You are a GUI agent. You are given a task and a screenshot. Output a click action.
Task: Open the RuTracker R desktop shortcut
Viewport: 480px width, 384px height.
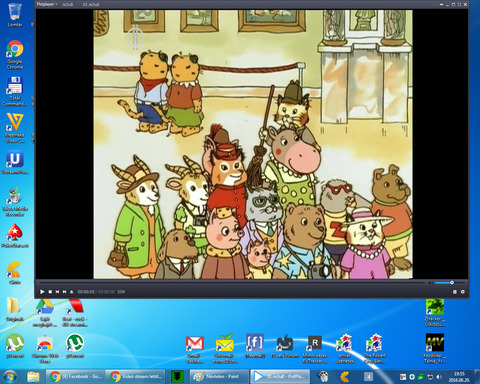[315, 349]
